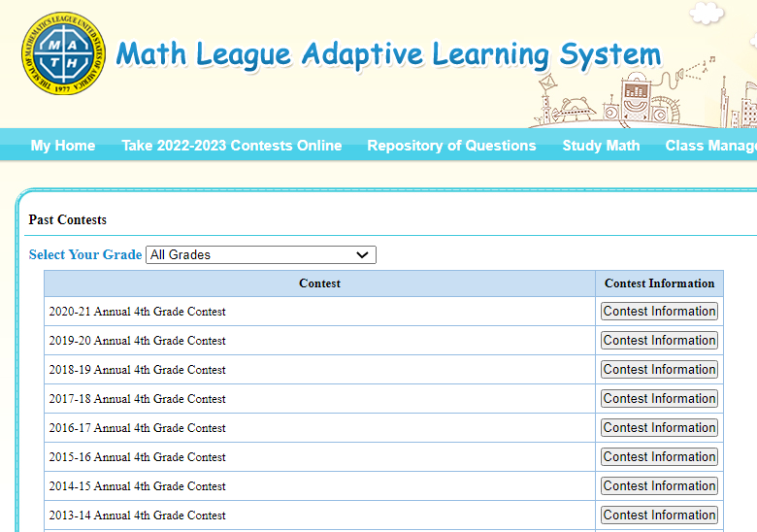This screenshot has width=757, height=532.
Task: Click the Past Contests heading
Action: click(x=68, y=219)
